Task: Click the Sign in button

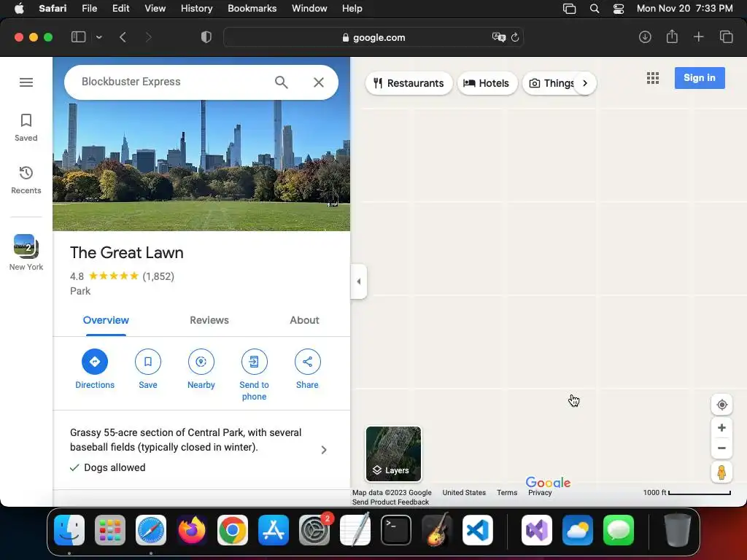Action: coord(700,78)
